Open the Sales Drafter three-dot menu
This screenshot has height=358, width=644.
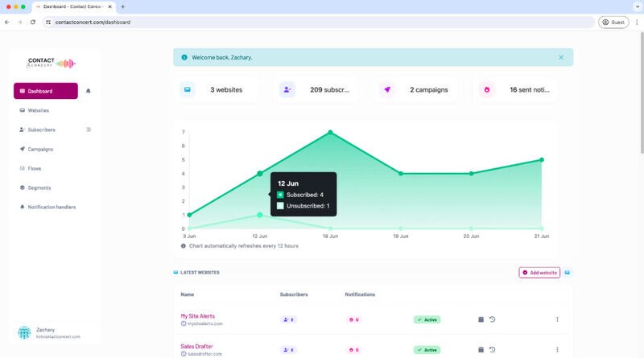click(557, 350)
